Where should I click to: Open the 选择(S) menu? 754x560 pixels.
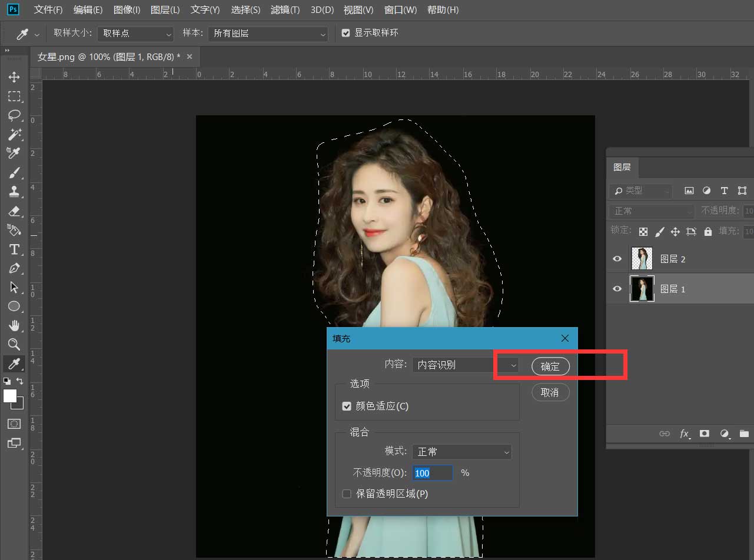(x=245, y=10)
